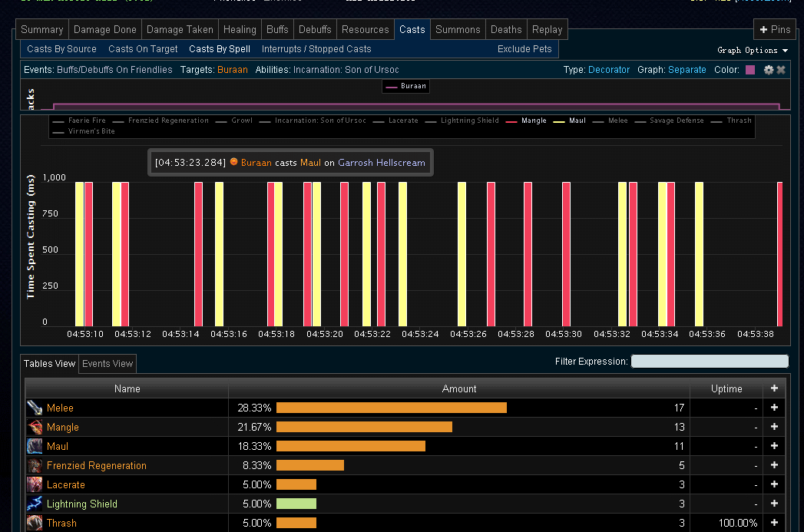Image resolution: width=804 pixels, height=532 pixels.
Task: Open pin settings with the gear icon
Action: pos(769,70)
